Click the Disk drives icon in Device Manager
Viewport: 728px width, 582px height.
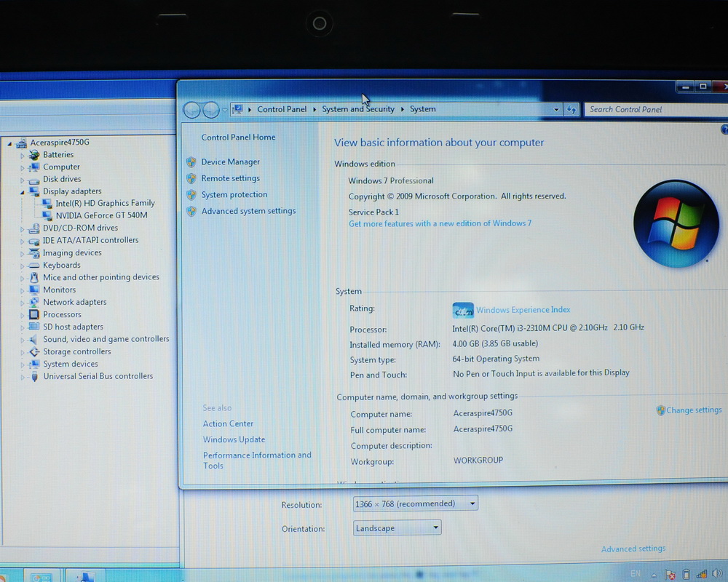click(34, 180)
